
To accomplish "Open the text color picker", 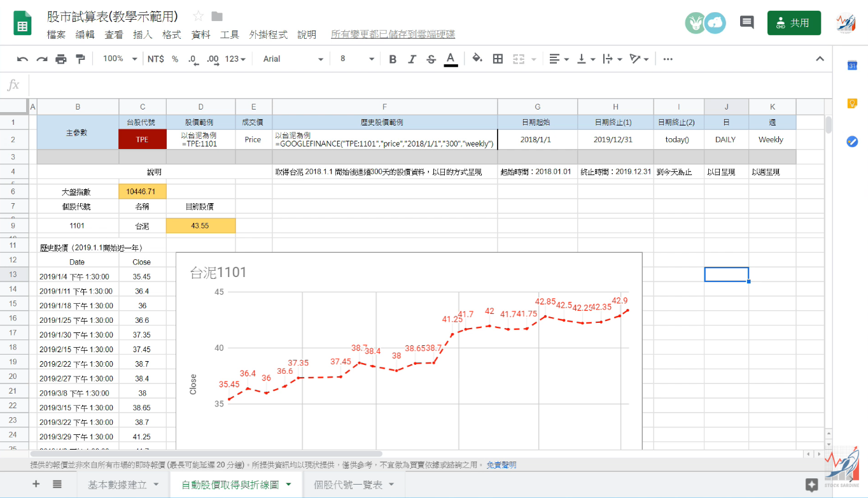I will [451, 59].
